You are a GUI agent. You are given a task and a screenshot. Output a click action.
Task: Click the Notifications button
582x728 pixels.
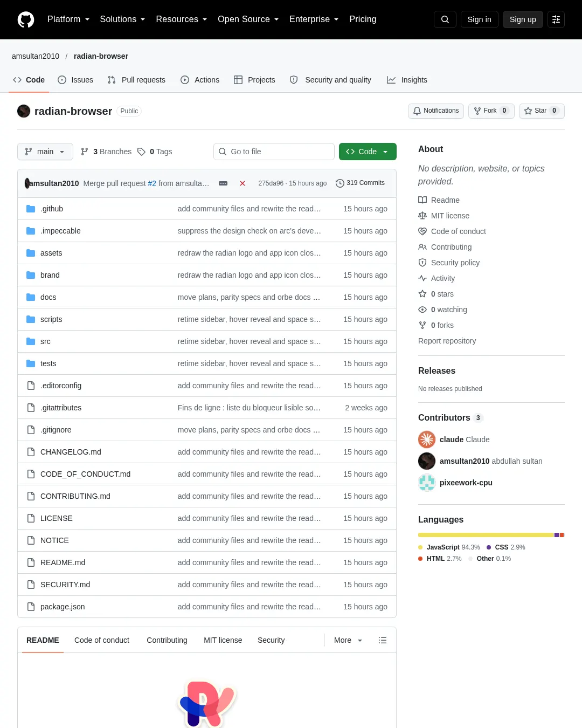click(436, 111)
